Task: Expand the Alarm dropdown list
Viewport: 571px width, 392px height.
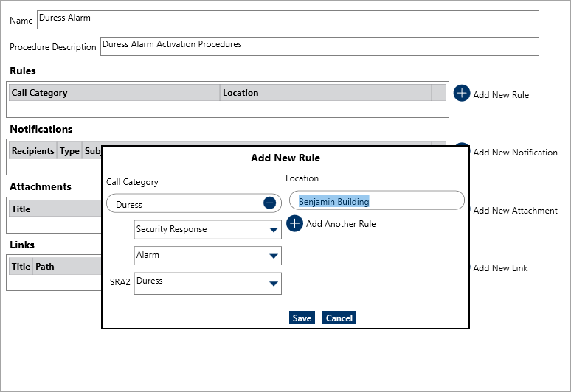Action: click(273, 256)
